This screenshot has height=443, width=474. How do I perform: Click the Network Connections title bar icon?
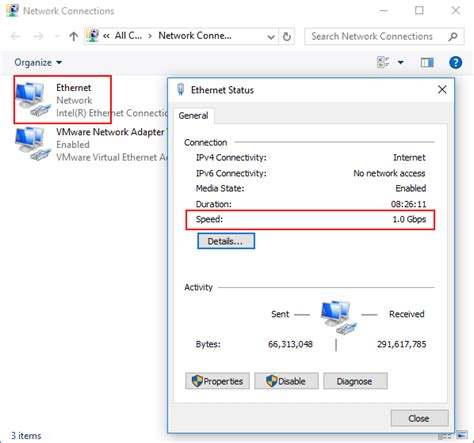[x=13, y=11]
